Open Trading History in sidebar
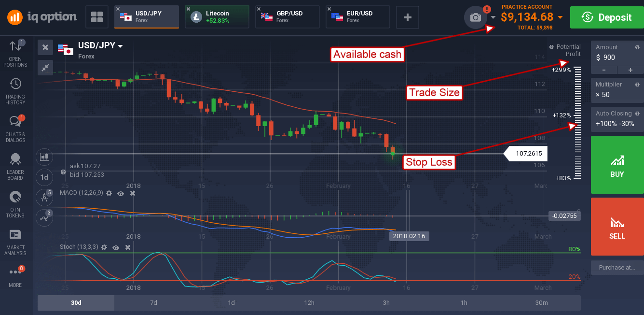 coord(15,92)
